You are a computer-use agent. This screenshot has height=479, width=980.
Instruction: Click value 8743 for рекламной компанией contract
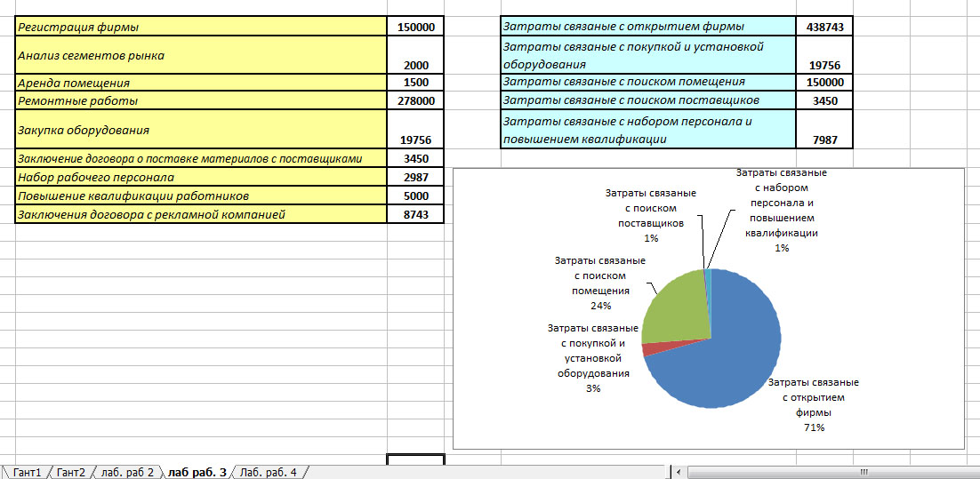[x=415, y=214]
